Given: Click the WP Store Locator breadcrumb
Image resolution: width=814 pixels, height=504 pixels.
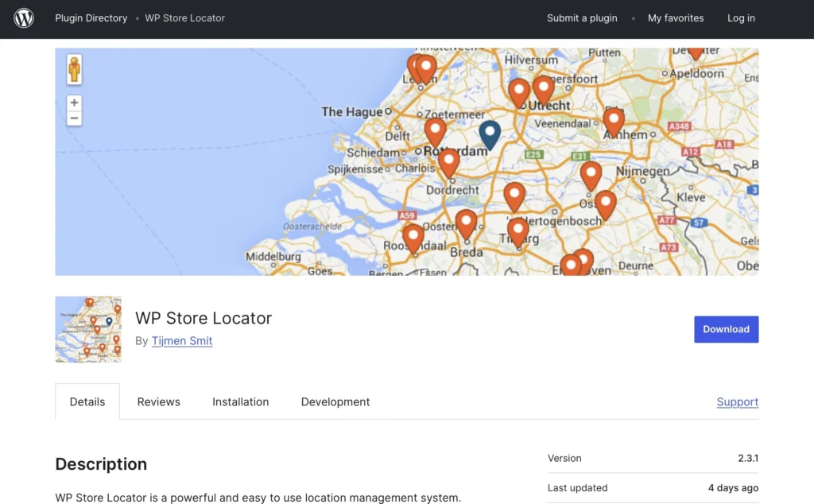Looking at the screenshot, I should pos(184,18).
